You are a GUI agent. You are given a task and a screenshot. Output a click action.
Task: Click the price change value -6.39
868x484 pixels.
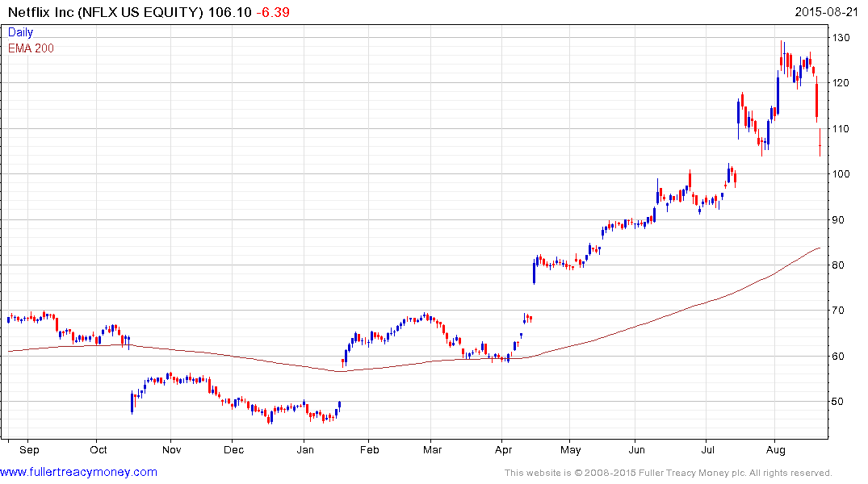(x=272, y=12)
